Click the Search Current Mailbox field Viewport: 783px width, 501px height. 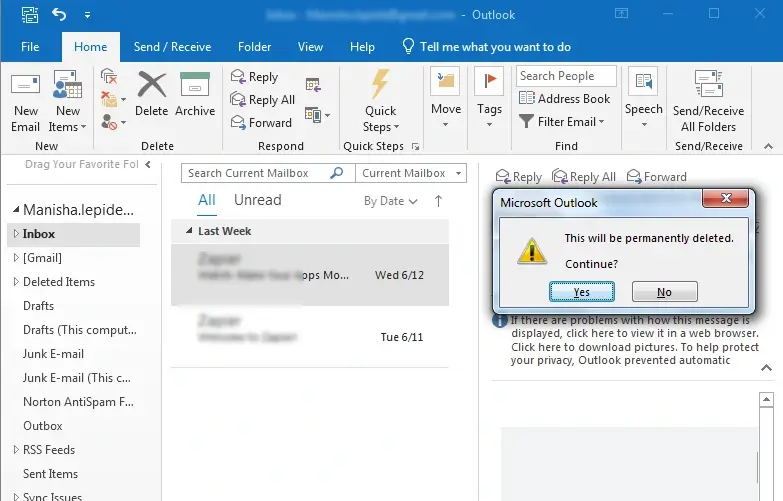tap(257, 173)
